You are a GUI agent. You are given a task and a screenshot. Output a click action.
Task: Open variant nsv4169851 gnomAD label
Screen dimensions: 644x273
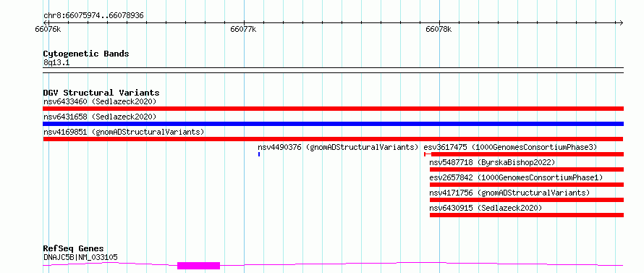(x=124, y=132)
